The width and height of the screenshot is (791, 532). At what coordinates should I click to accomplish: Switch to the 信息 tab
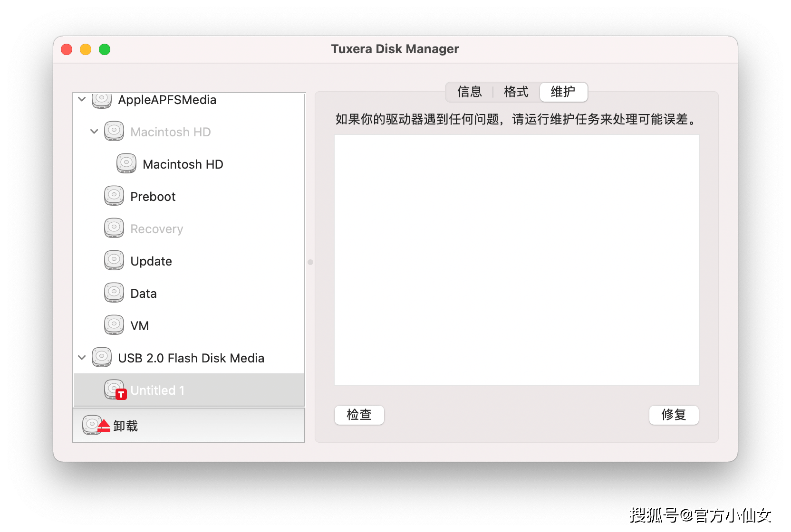[x=470, y=92]
